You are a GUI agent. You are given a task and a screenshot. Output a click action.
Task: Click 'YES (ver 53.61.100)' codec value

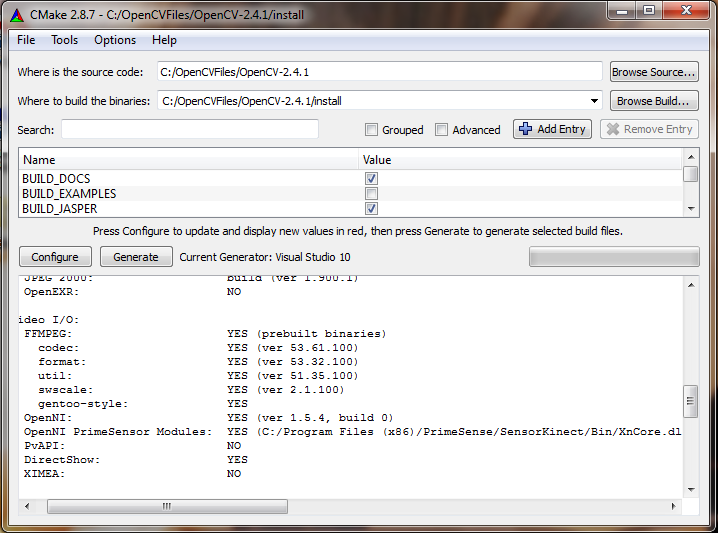tap(292, 348)
